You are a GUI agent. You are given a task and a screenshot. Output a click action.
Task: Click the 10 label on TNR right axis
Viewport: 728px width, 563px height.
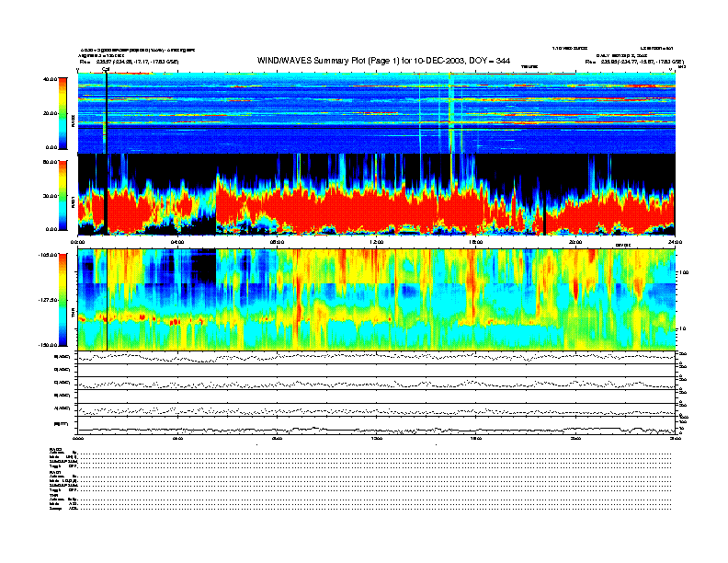click(682, 328)
